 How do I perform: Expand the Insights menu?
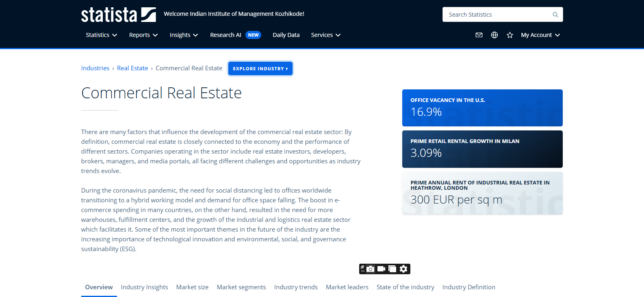tap(184, 35)
